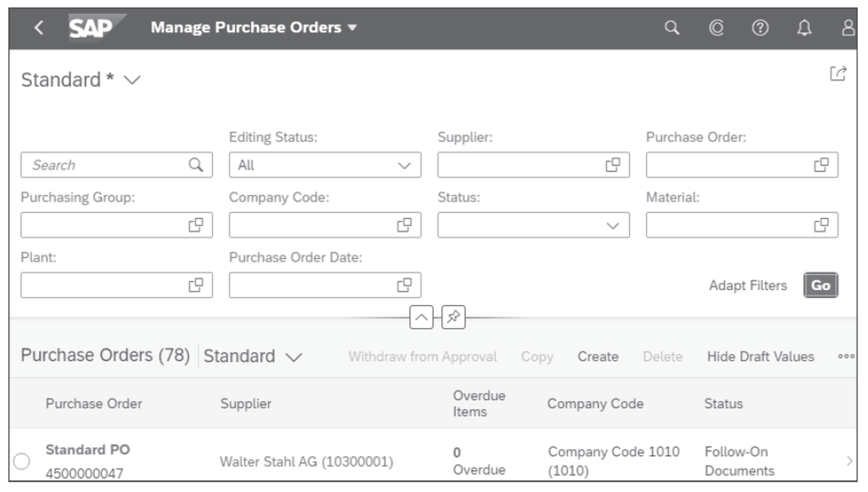This screenshot has height=492, width=868.
Task: Open the Supplier value help icon
Action: [x=612, y=165]
